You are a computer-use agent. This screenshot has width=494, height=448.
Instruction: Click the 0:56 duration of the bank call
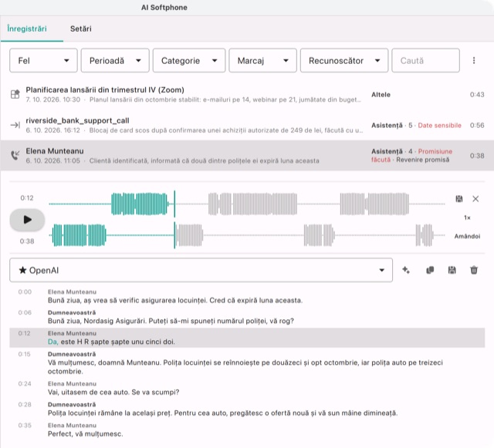click(x=477, y=126)
